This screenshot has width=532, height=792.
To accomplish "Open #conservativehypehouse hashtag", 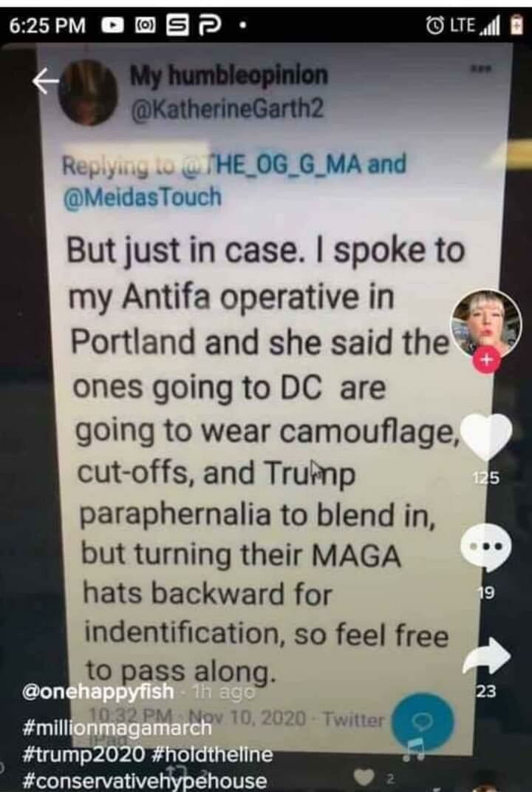I will [144, 780].
